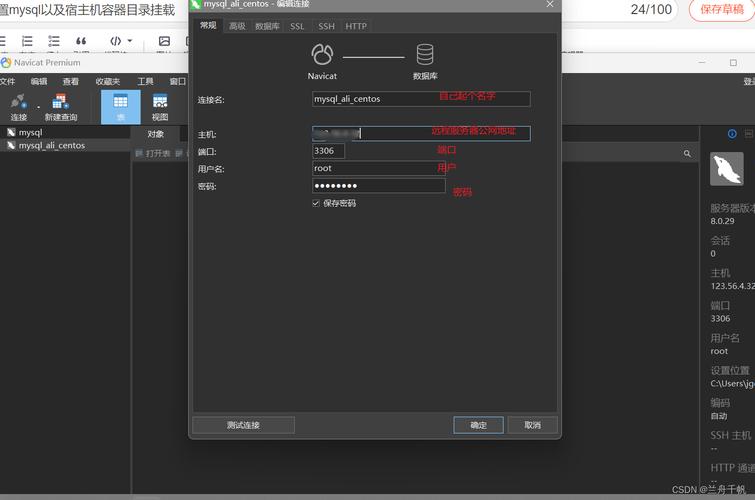Click the 端口 field showing 3306
The width and height of the screenshot is (755, 500).
point(328,151)
